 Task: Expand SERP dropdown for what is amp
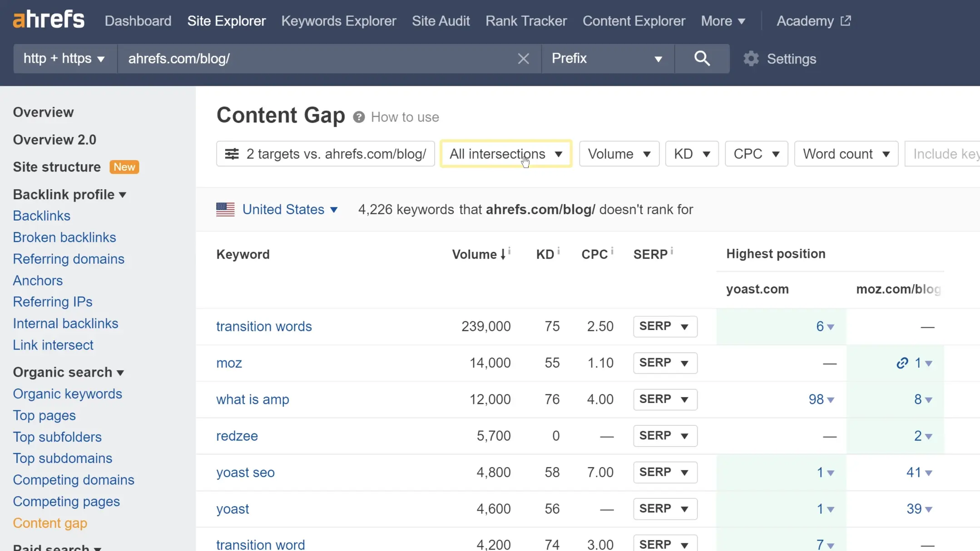665,399
